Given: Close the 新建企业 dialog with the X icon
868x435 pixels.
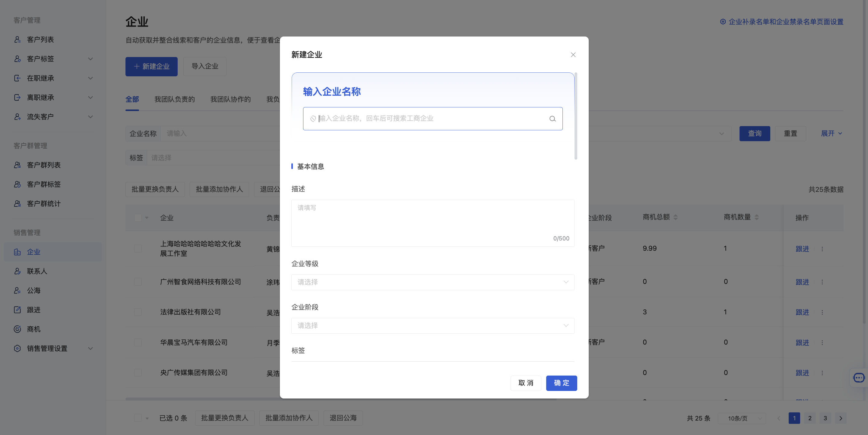Looking at the screenshot, I should pos(573,55).
